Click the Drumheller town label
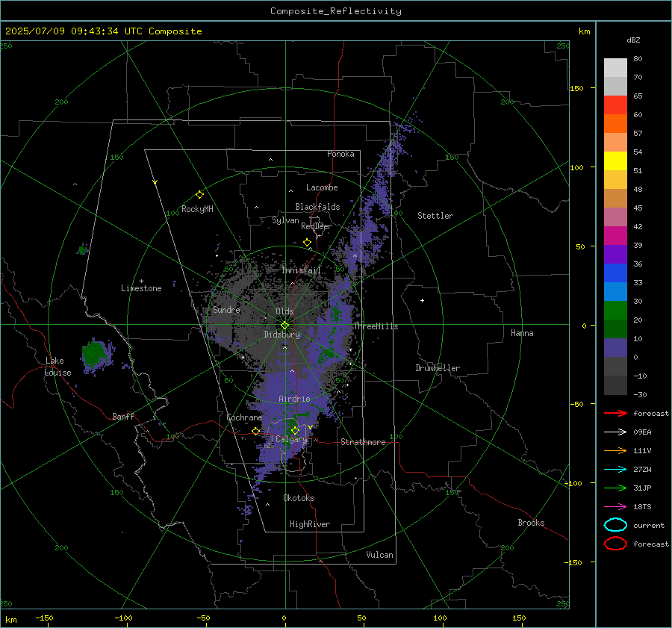Screen dimensions: 672x628 [438, 368]
